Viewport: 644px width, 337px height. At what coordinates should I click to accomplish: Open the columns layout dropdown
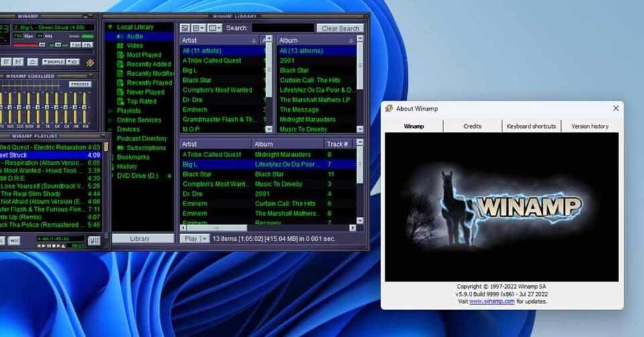click(x=215, y=28)
